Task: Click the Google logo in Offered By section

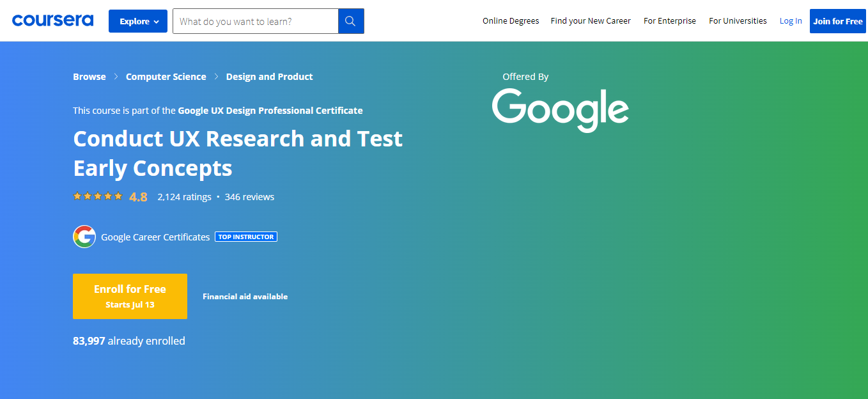Action: 560,110
